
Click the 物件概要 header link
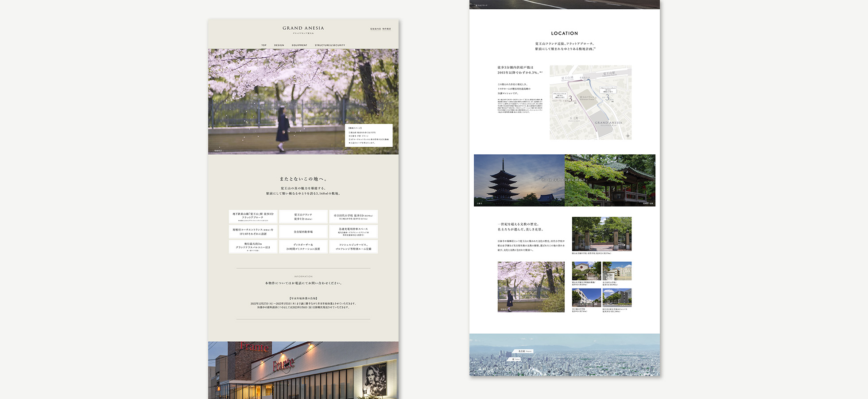coord(387,29)
